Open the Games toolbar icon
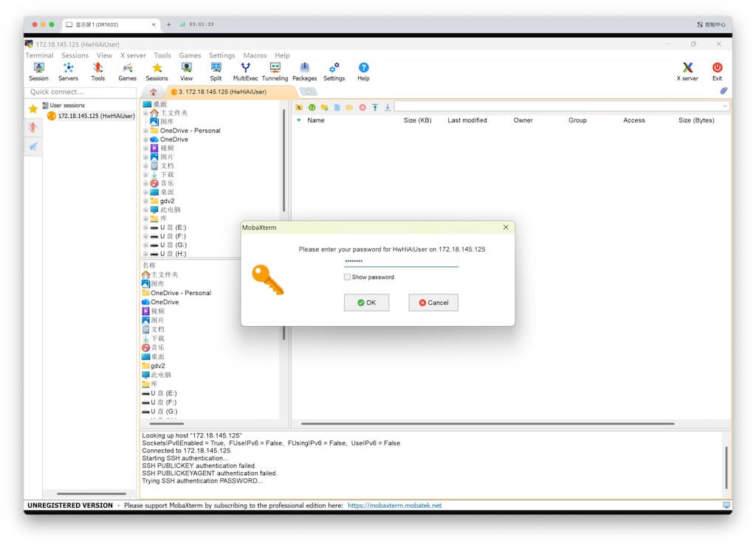 (127, 71)
